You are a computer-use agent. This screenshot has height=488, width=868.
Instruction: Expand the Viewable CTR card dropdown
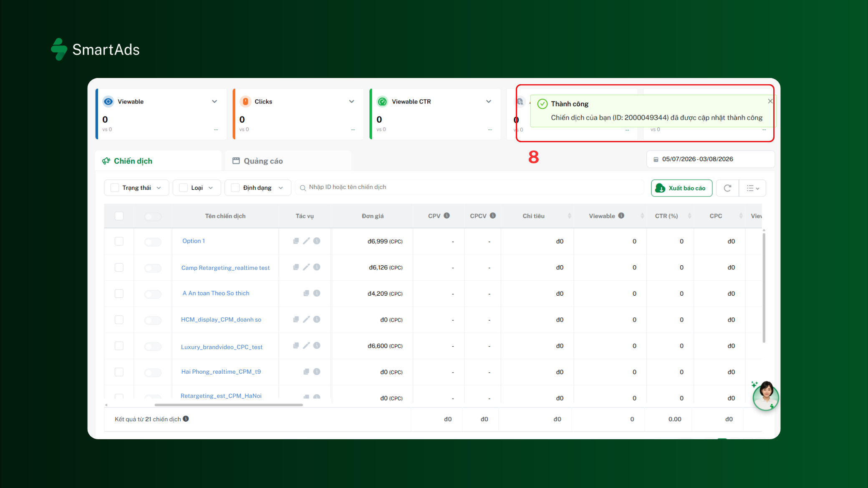point(489,101)
